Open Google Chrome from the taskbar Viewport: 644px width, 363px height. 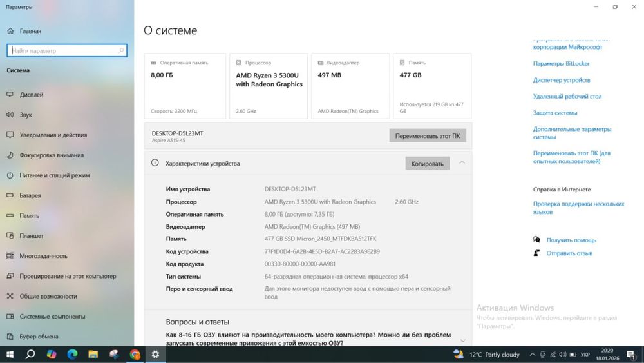pos(135,355)
